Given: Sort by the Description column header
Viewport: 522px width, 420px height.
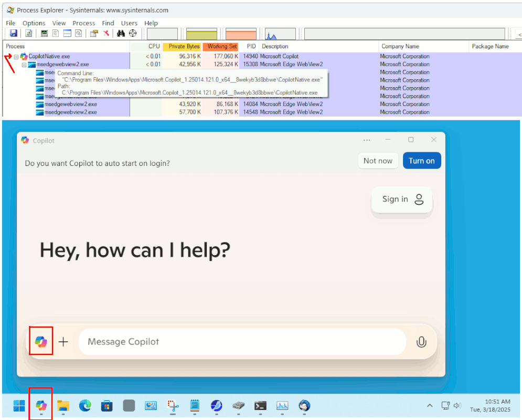Looking at the screenshot, I should coord(318,46).
